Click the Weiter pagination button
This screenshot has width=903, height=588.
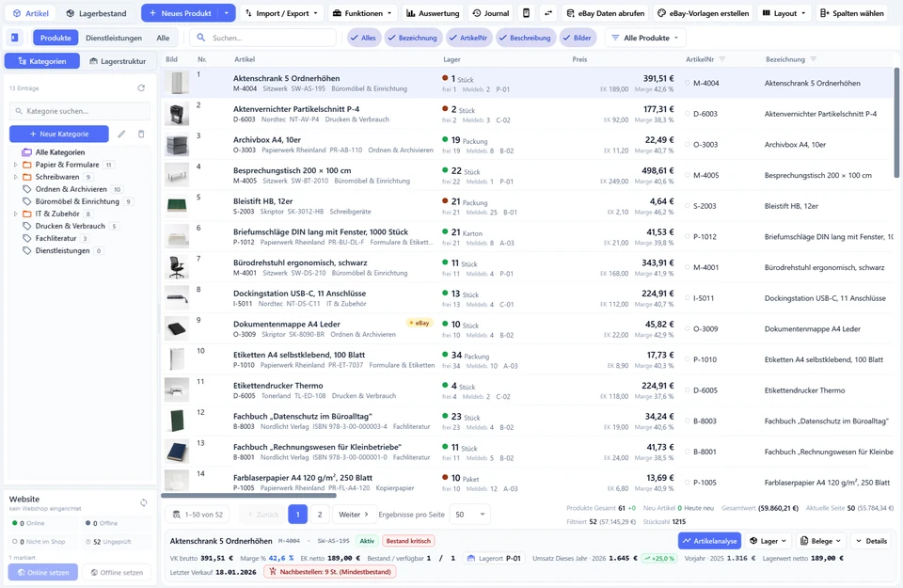coord(354,515)
